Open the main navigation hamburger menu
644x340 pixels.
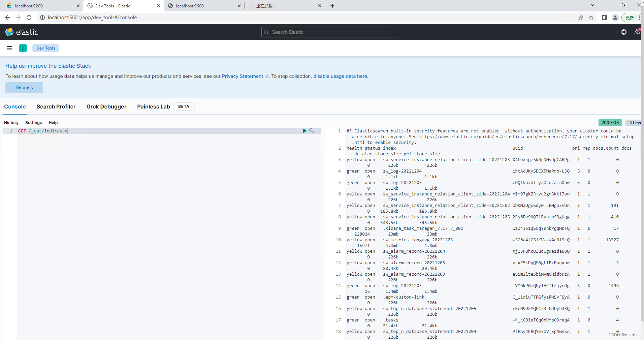(x=9, y=48)
